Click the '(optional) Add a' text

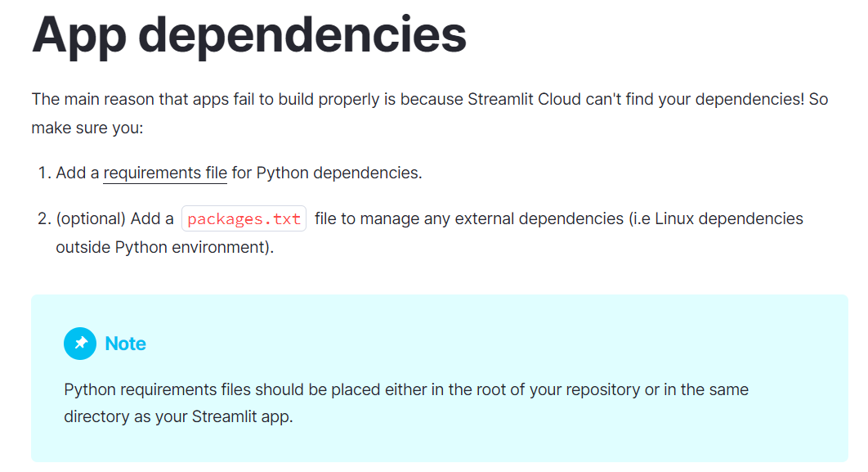pos(114,219)
